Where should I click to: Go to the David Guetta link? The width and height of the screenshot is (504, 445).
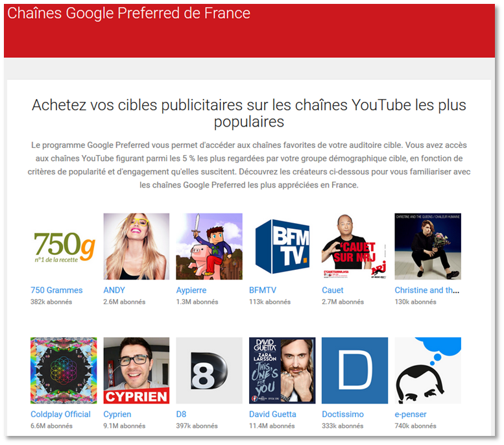tap(272, 414)
